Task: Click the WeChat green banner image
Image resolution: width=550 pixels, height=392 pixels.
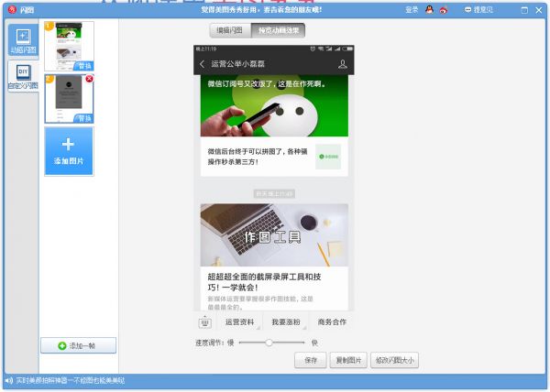Action: point(274,106)
